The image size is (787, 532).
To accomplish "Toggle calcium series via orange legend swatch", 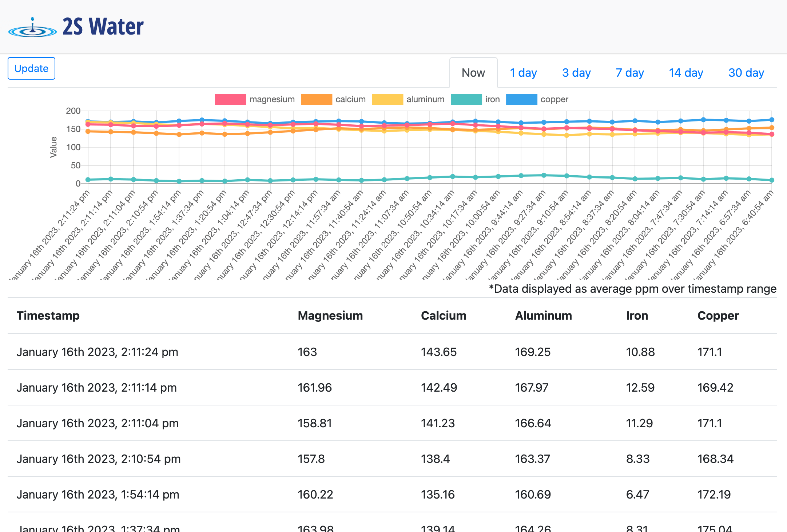I will 317,99.
